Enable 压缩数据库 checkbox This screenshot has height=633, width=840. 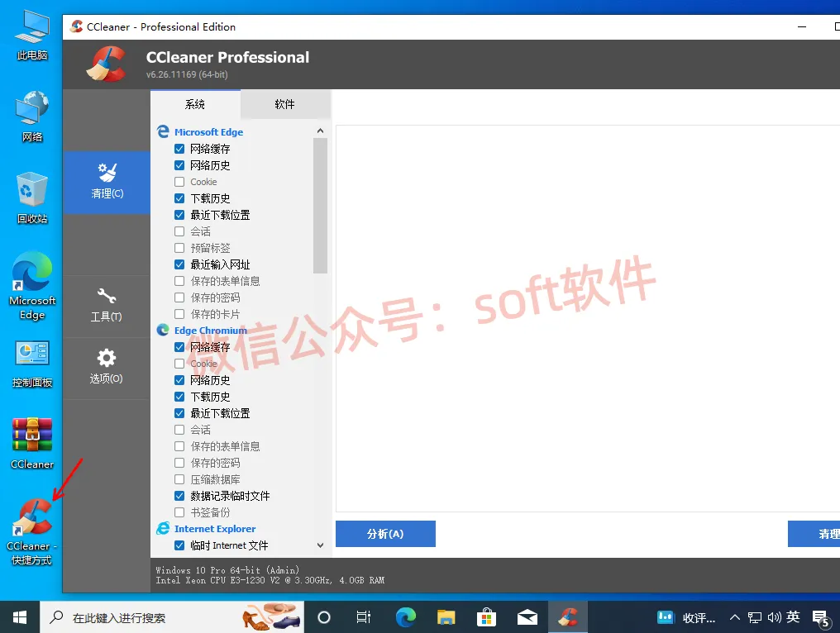[x=179, y=479]
